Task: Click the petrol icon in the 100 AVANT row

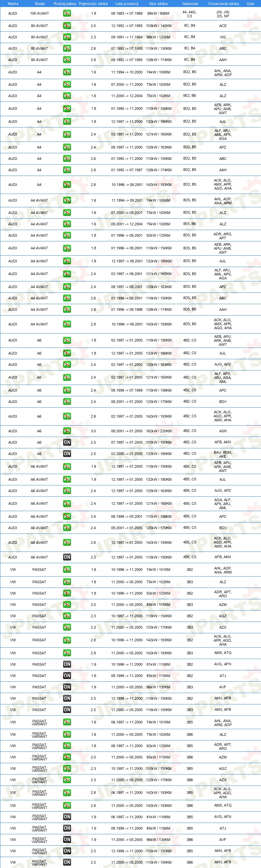Action: 67,13
